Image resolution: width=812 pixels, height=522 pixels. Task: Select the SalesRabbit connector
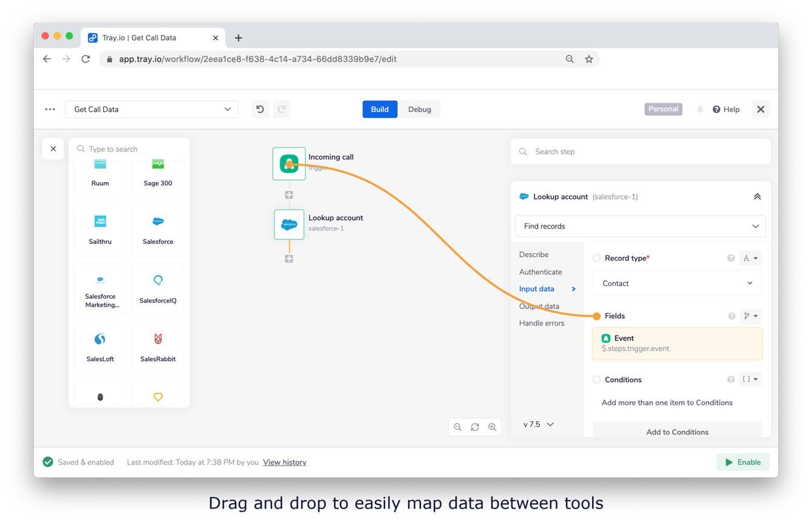[x=158, y=347]
